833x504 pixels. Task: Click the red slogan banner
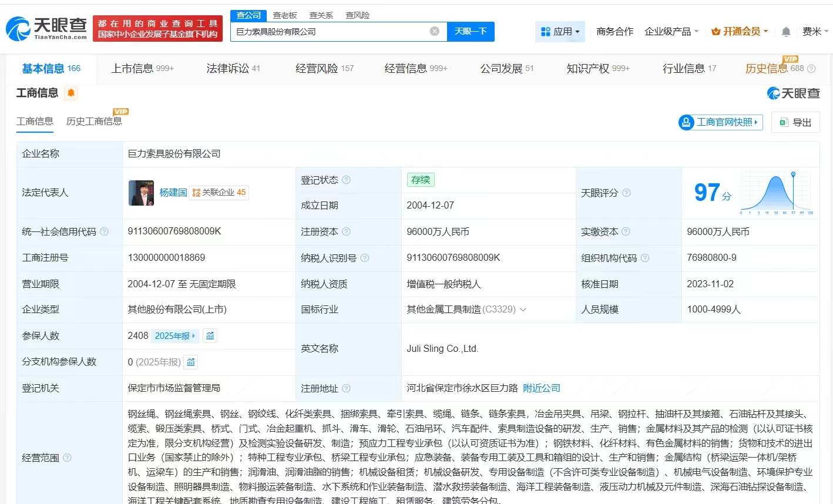pos(157,29)
